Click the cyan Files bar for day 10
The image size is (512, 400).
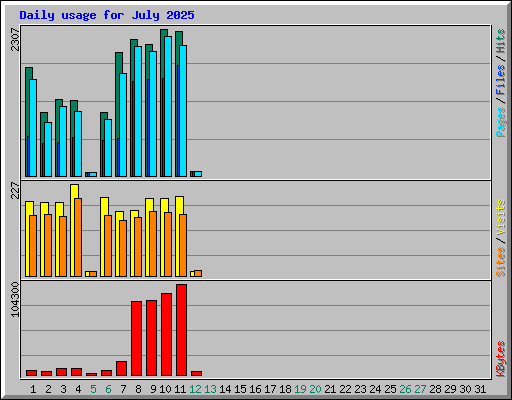[168, 107]
